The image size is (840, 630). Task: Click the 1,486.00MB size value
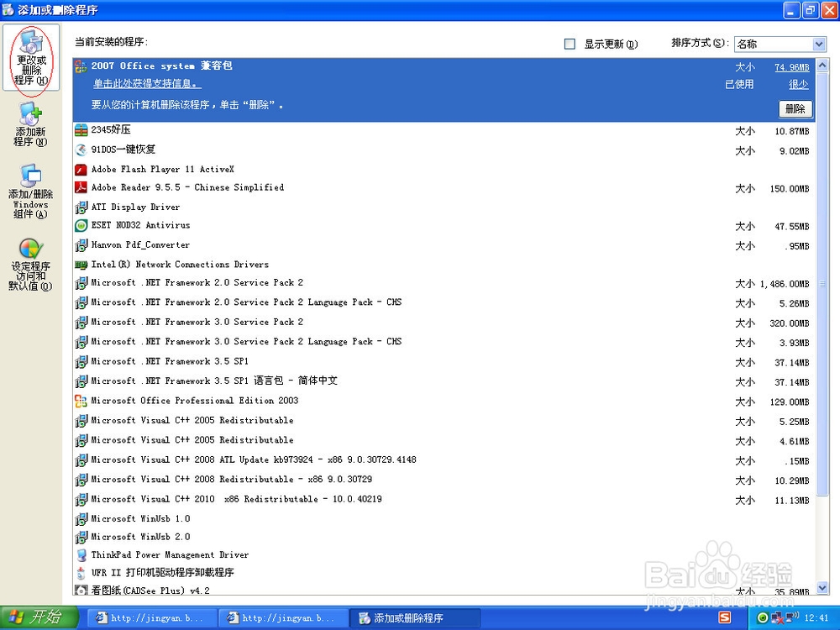(x=785, y=284)
